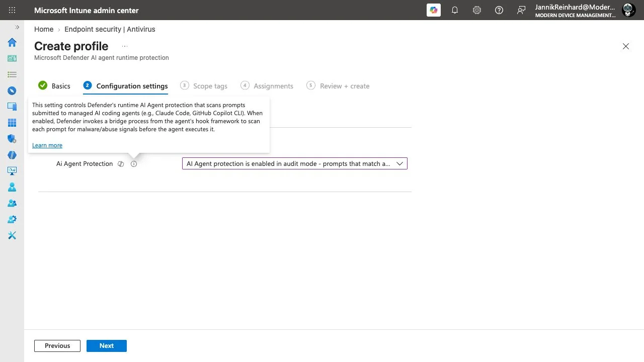Open Endpoint security shield icon
Viewport: 644px width, 362px height.
(12, 139)
